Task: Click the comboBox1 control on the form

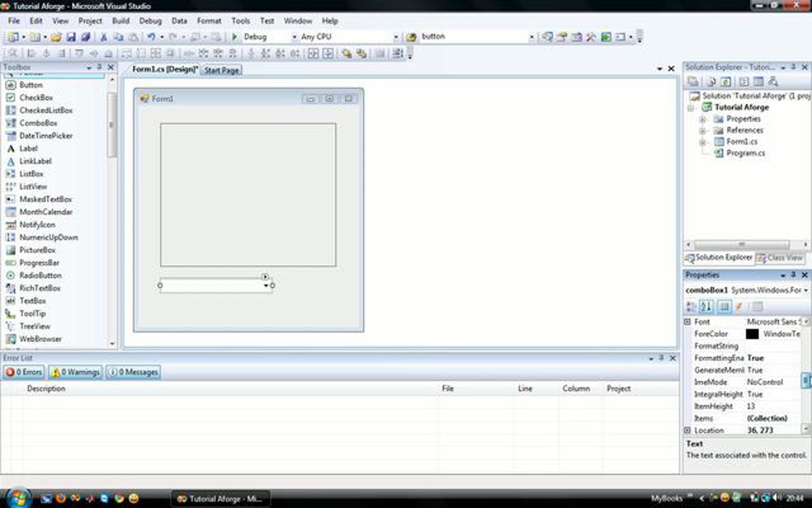Action: point(216,286)
